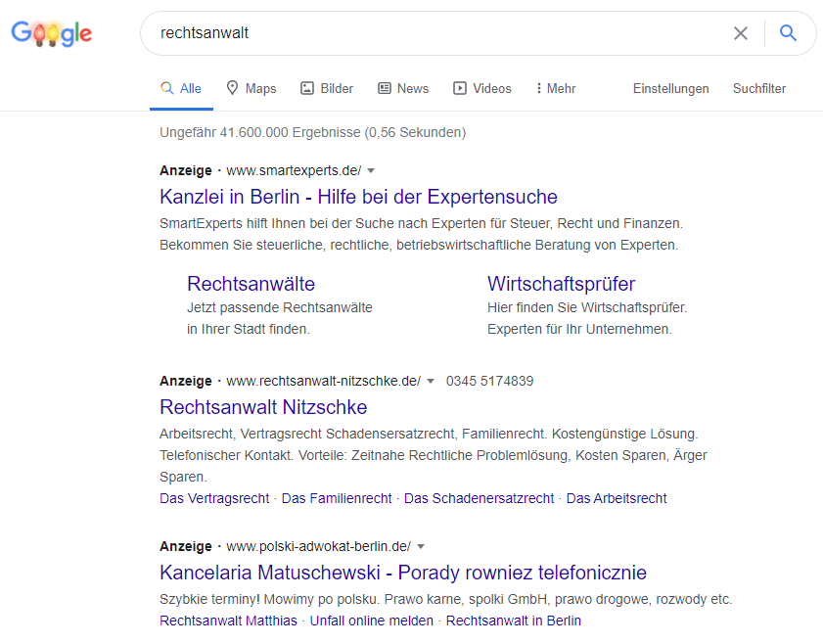
Task: Click the Maps pin icon
Action: pyautogui.click(x=232, y=88)
